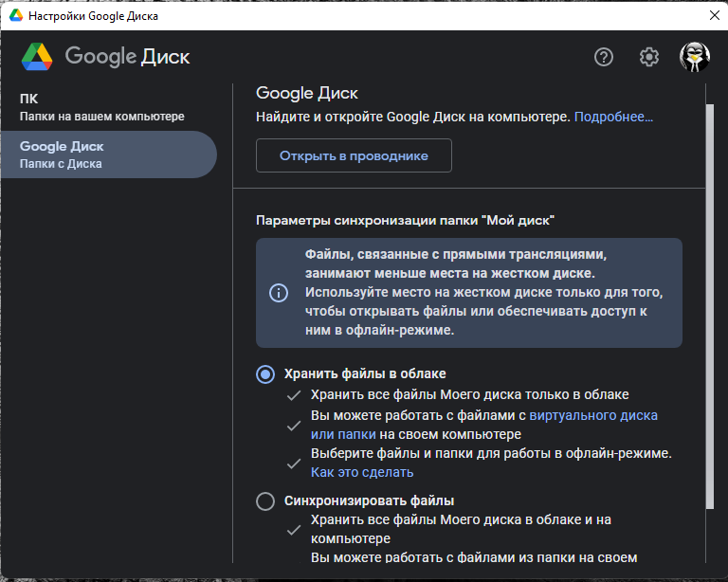
Task: Click the "Настройки Google Диска" window title
Action: (93, 16)
